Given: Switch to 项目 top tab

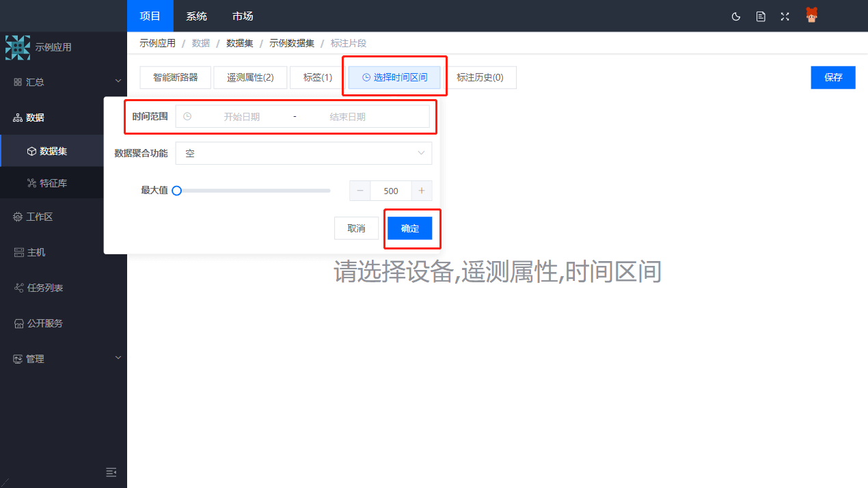Looking at the screenshot, I should pyautogui.click(x=150, y=16).
